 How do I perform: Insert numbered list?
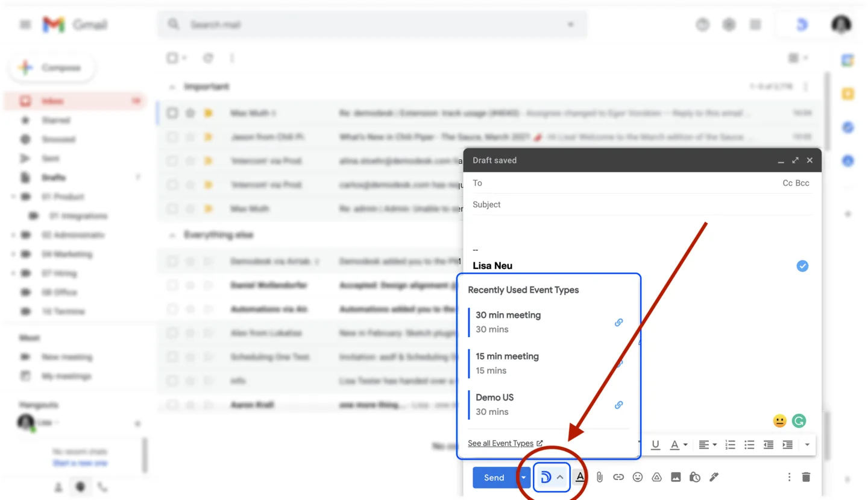tap(730, 445)
